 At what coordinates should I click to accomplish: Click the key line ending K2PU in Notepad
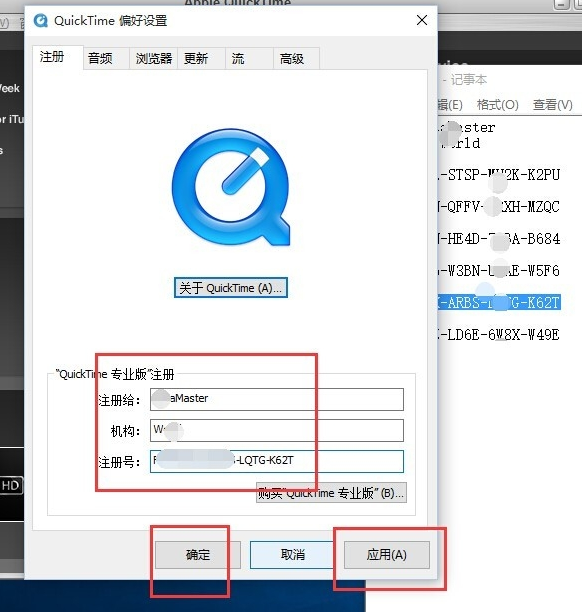pyautogui.click(x=499, y=174)
